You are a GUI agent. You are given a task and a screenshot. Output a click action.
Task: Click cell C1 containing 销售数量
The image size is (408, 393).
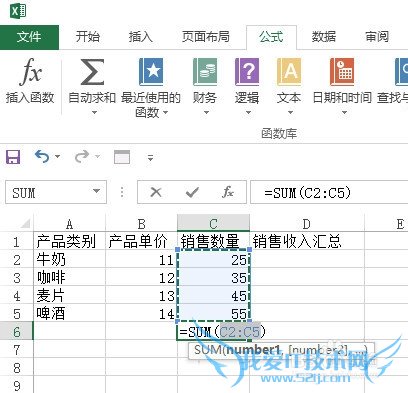(x=213, y=241)
